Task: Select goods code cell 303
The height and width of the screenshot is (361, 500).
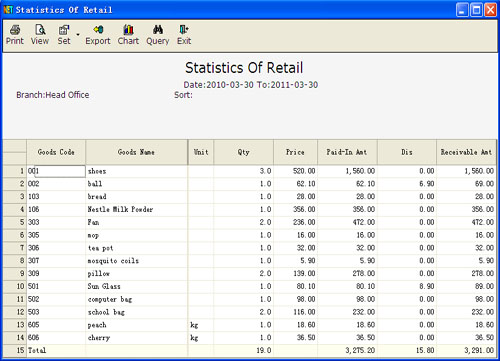Action: (x=56, y=222)
